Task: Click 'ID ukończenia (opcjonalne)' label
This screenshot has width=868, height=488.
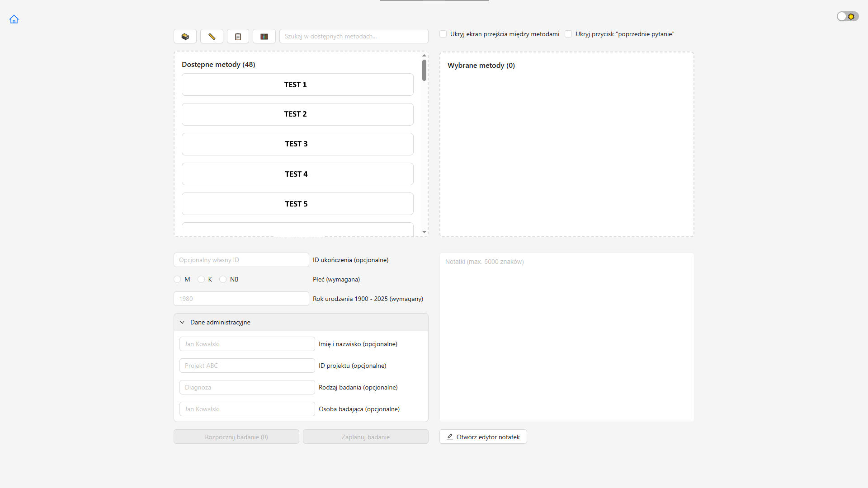Action: 351,260
